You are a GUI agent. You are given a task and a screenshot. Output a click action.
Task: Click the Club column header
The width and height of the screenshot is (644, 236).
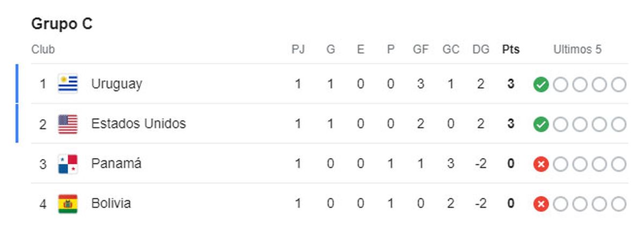coord(43,49)
